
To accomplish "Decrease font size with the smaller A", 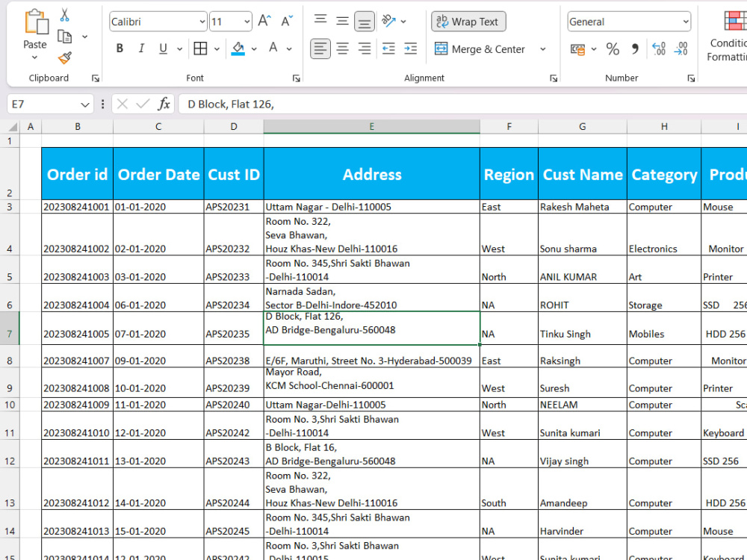I will coord(287,22).
